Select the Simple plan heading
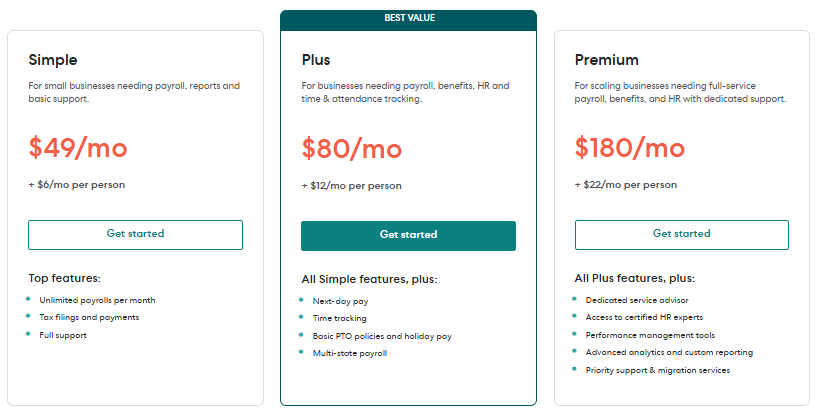The image size is (817, 415). pyautogui.click(x=53, y=60)
